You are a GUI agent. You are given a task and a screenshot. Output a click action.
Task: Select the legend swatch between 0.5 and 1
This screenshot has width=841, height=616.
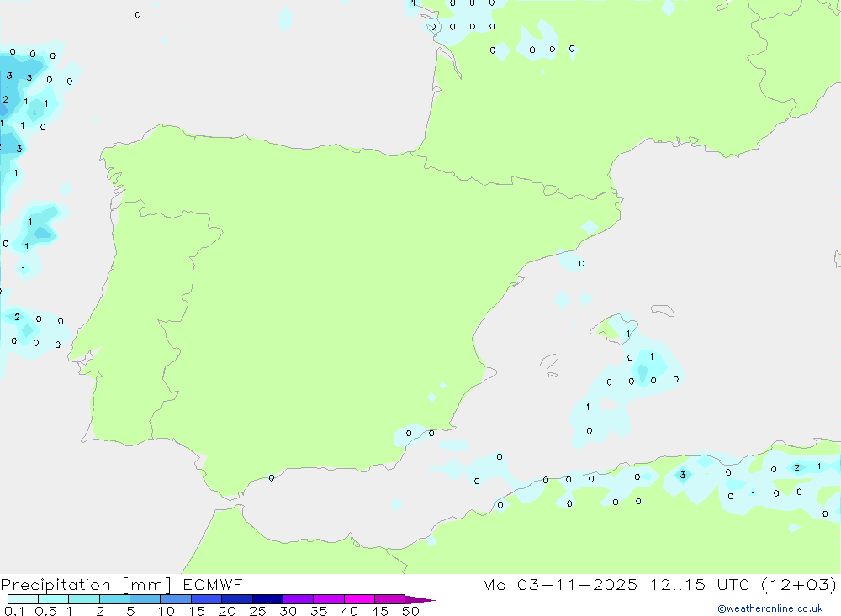click(x=53, y=599)
